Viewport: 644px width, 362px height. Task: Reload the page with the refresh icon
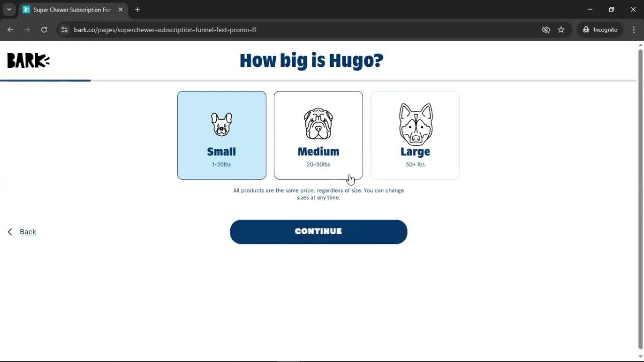(x=44, y=30)
